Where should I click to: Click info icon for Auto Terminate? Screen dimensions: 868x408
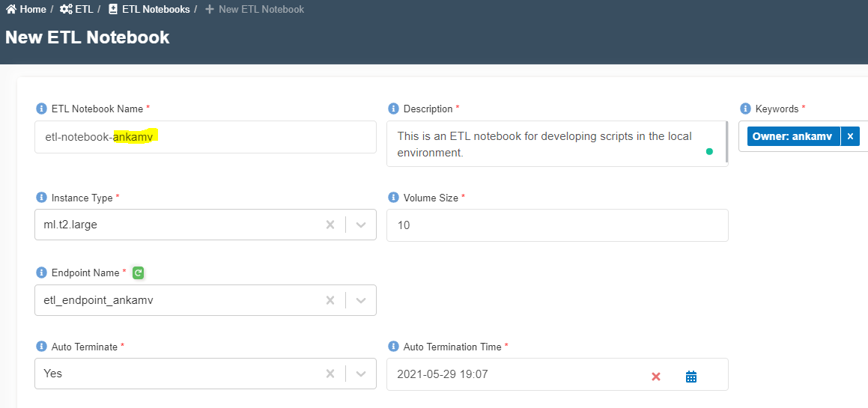click(x=41, y=347)
